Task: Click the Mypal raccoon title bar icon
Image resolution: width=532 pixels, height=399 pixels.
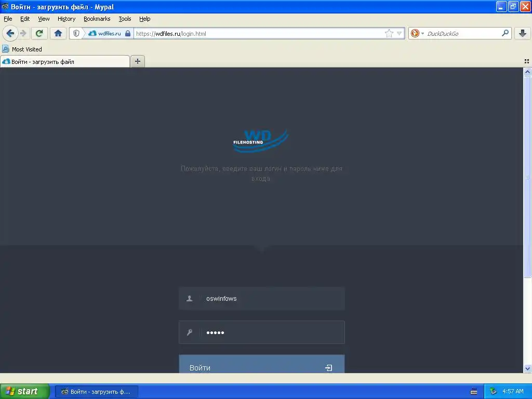Action: click(x=5, y=6)
